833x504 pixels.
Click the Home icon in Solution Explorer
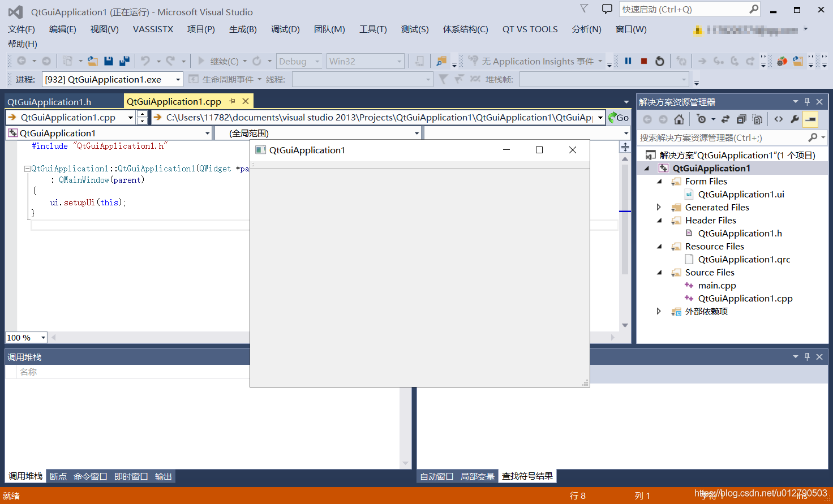click(x=679, y=119)
